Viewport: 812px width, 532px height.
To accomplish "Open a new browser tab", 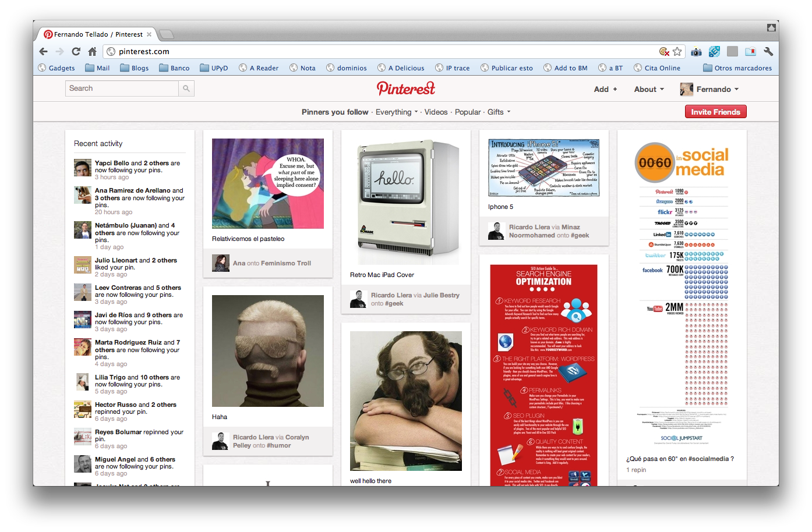I will point(166,34).
